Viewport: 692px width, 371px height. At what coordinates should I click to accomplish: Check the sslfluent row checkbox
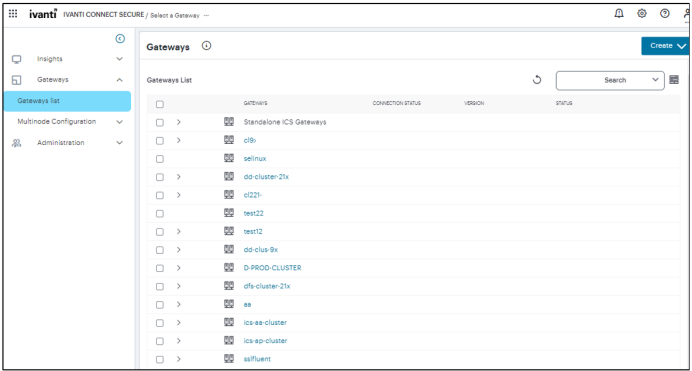click(x=160, y=360)
